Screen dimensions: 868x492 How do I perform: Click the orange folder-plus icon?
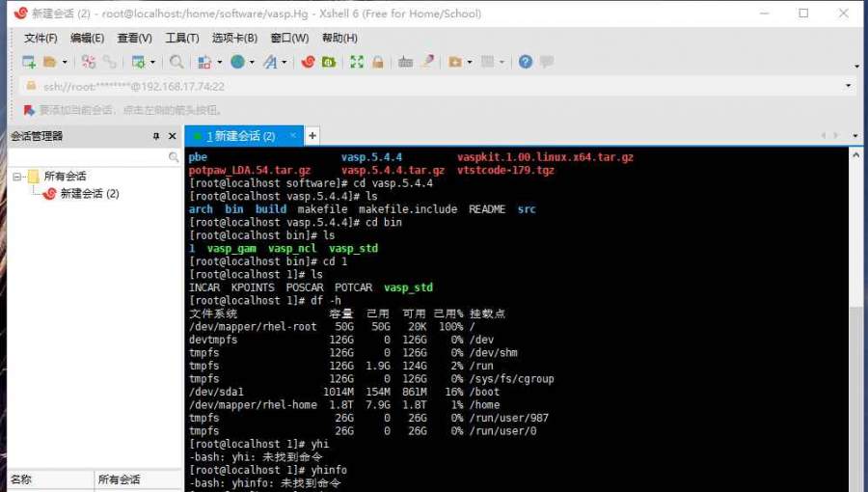click(x=455, y=62)
